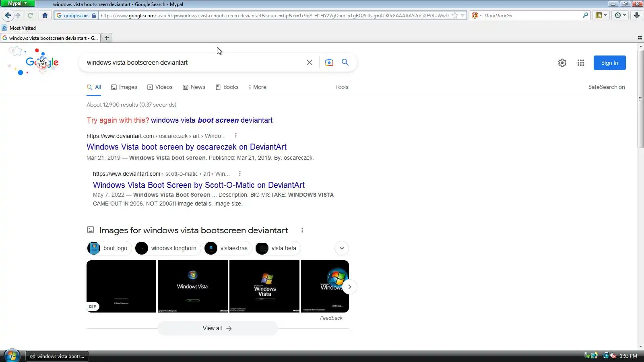The width and height of the screenshot is (644, 362).
Task: Click the taskbar Mypal window button
Action: (x=57, y=356)
